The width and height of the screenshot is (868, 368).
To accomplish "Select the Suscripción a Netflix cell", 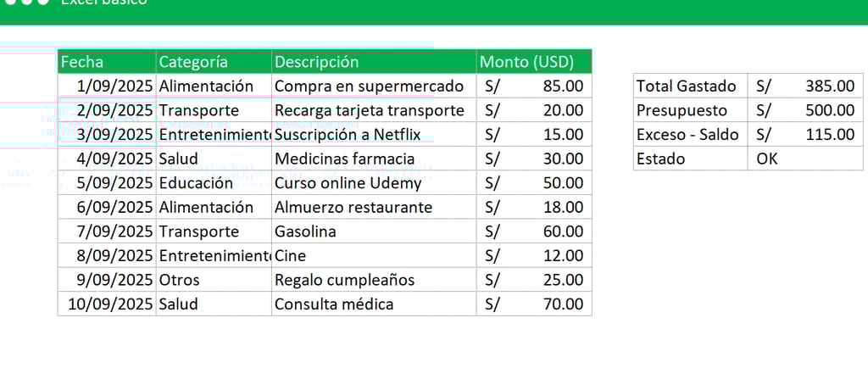I will [374, 135].
